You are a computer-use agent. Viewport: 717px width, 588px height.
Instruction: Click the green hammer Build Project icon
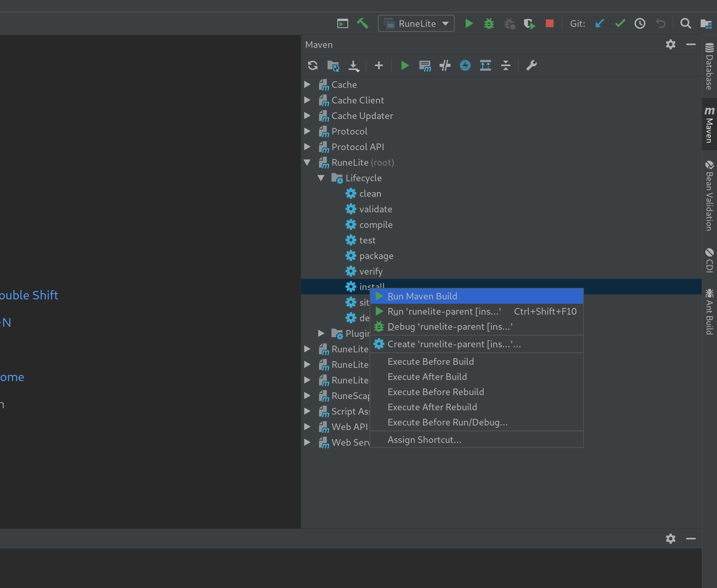(363, 24)
